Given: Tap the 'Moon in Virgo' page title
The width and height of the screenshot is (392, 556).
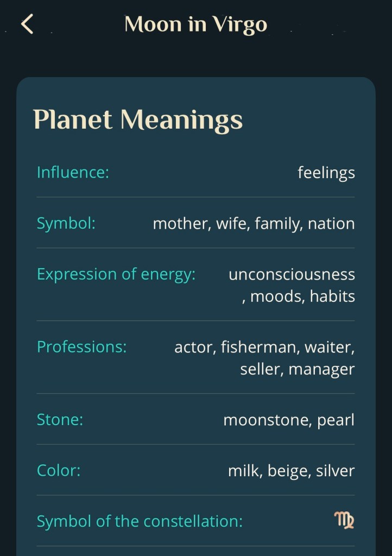Looking at the screenshot, I should point(195,24).
